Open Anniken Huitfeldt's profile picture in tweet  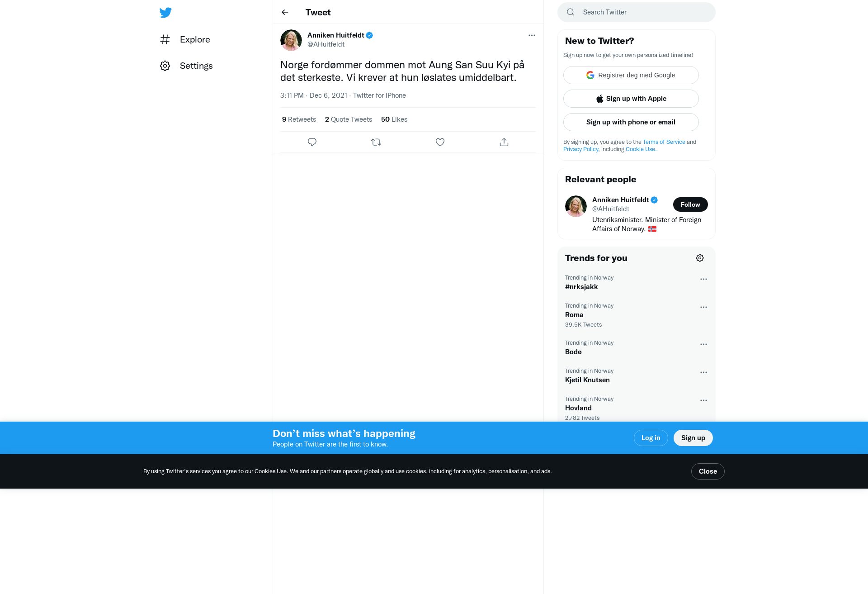(291, 40)
